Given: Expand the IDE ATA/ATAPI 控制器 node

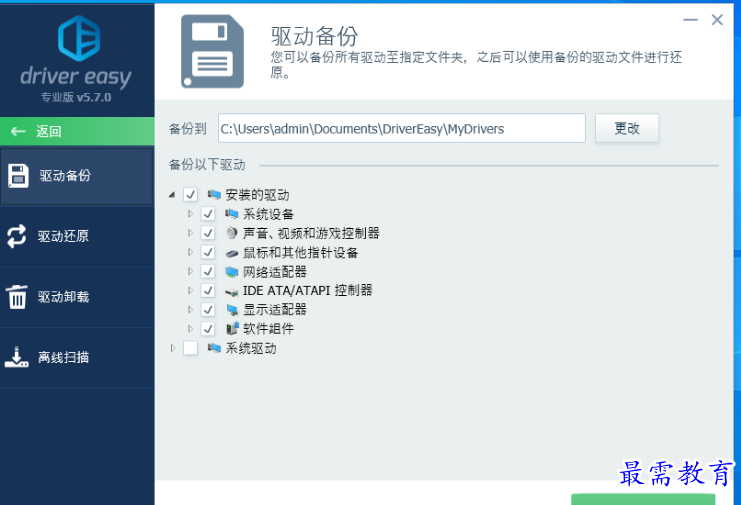Looking at the screenshot, I should pos(190,290).
